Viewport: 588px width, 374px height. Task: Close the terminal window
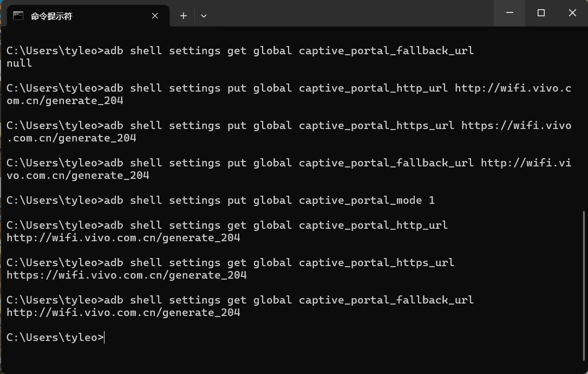click(572, 13)
